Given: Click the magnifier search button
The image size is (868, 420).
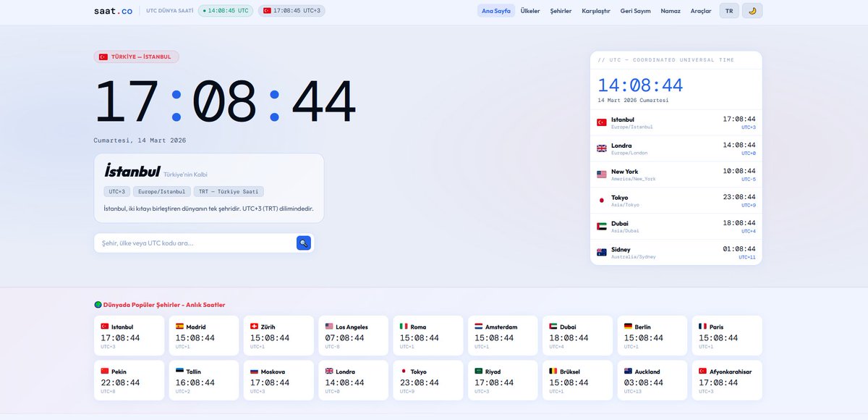Looking at the screenshot, I should pyautogui.click(x=304, y=243).
